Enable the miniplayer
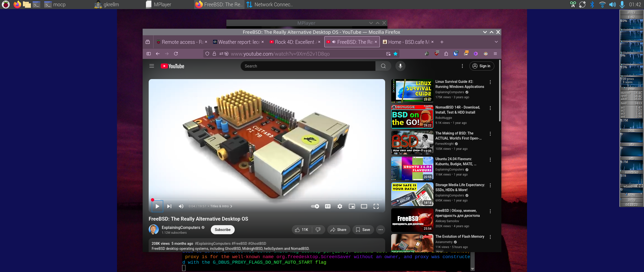The height and width of the screenshot is (272, 644). [x=352, y=206]
